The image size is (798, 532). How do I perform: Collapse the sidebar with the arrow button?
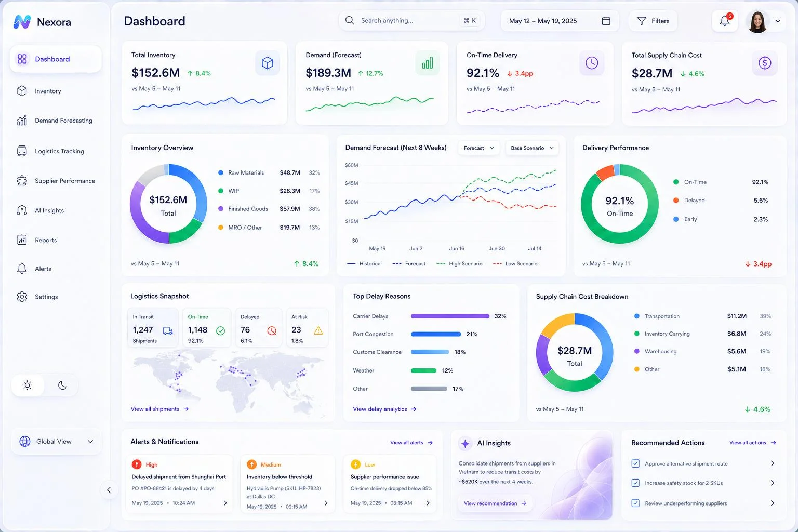point(109,490)
